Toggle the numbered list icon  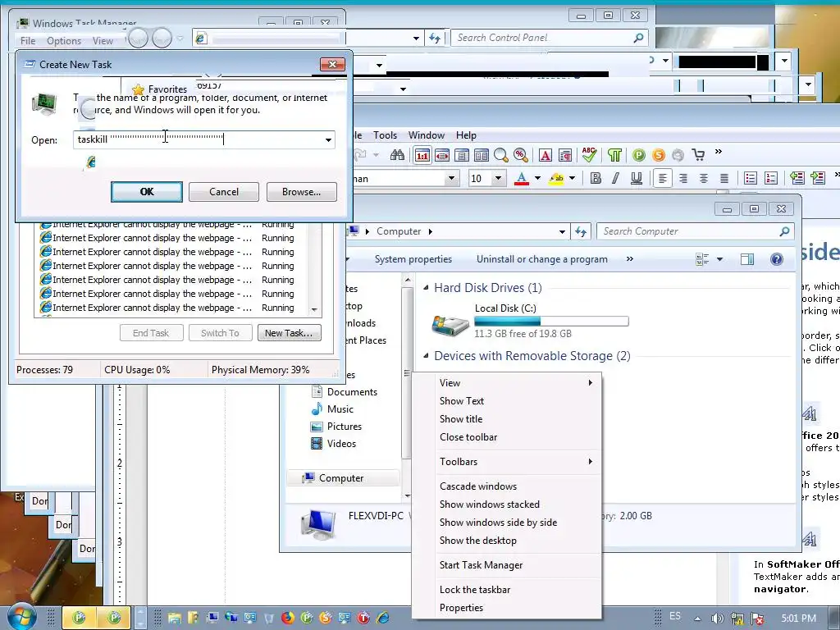[x=771, y=178]
